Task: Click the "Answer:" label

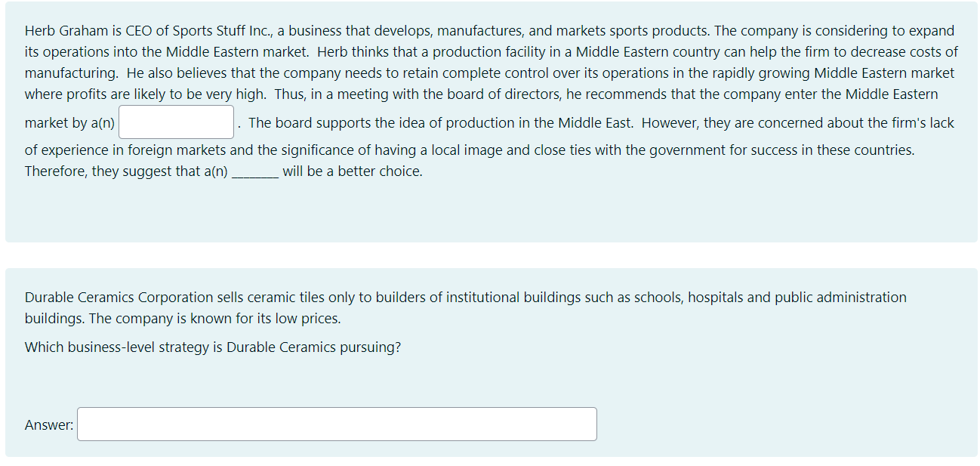Action: tap(48, 424)
